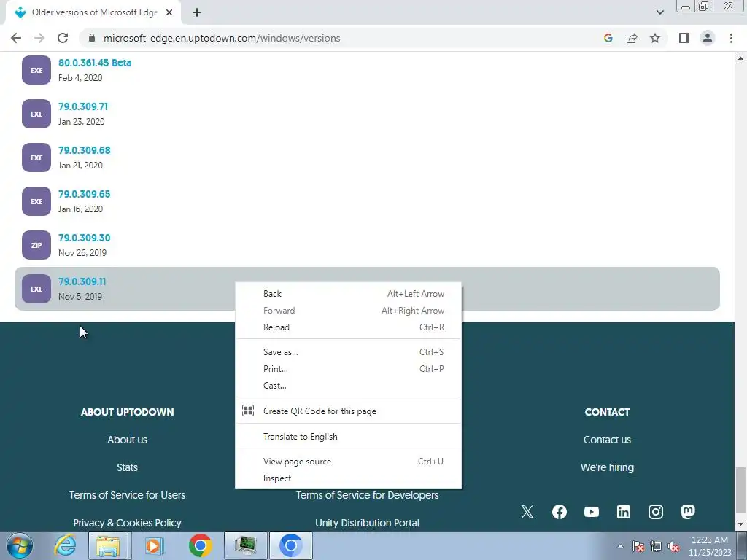This screenshot has width=747, height=560.
Task: Visit Uptodown's Mastodon profile icon
Action: click(x=688, y=512)
